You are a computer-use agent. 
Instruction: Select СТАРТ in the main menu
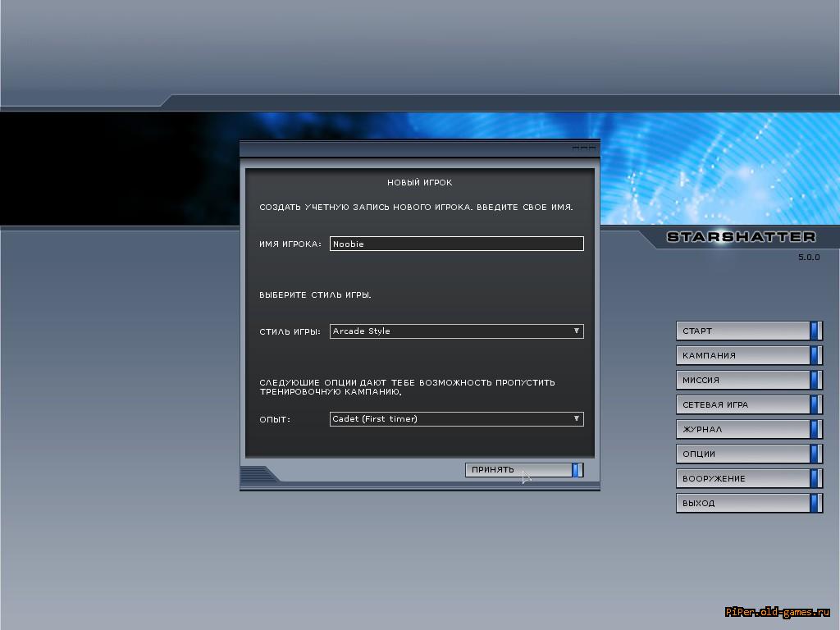tap(748, 331)
